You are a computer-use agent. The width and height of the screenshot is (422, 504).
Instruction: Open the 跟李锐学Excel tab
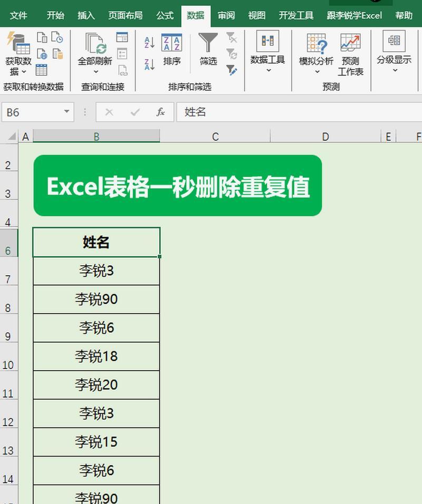click(354, 15)
